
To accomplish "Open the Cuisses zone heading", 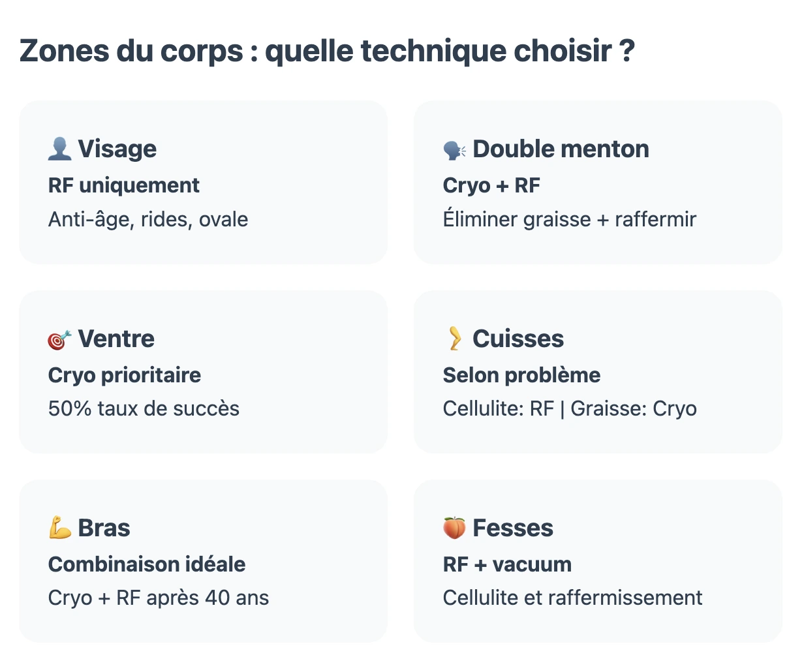I will coord(518,339).
